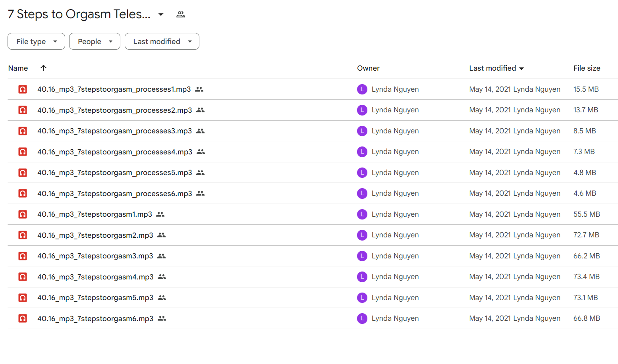Click the 15.5 MB file size cell
This screenshot has height=364, width=618.
586,89
